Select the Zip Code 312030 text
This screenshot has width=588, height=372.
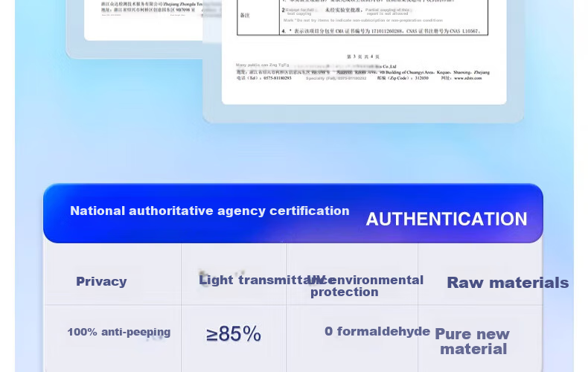(403, 78)
